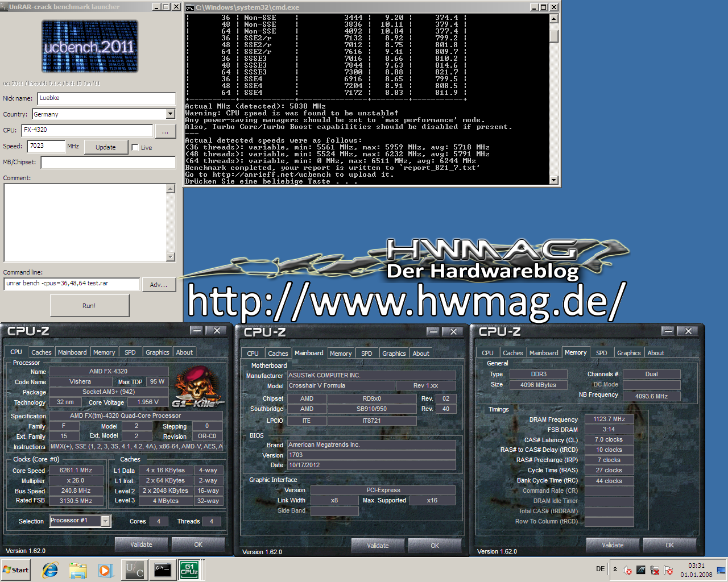Click Validate in the left CPU-Z window
728x582 pixels.
(141, 544)
